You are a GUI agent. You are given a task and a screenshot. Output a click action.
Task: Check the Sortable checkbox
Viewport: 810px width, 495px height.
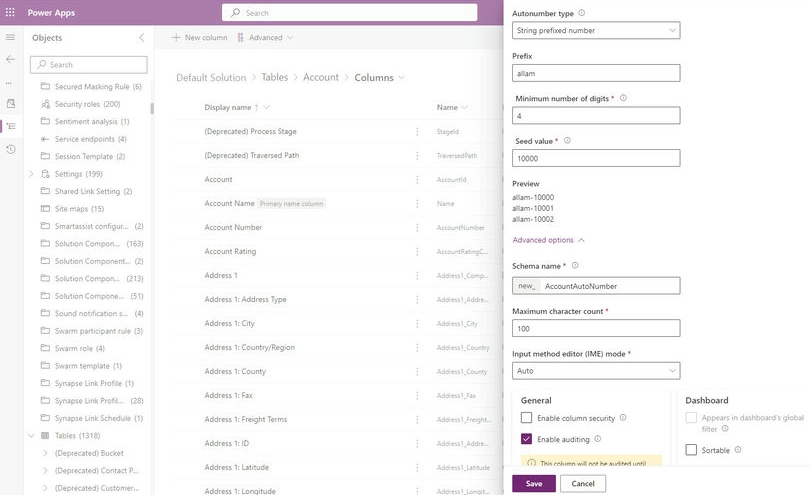(691, 450)
